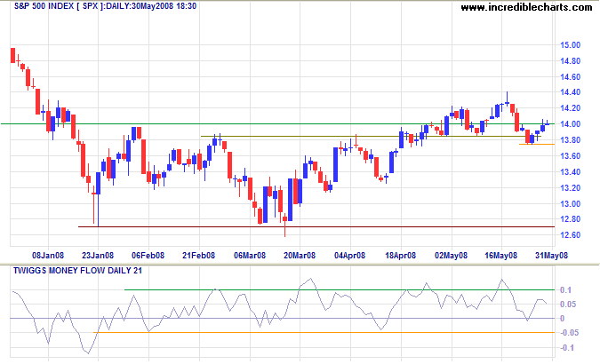Select the green 0.1 money flow line
This screenshot has width=600, height=364.
(x=340, y=289)
